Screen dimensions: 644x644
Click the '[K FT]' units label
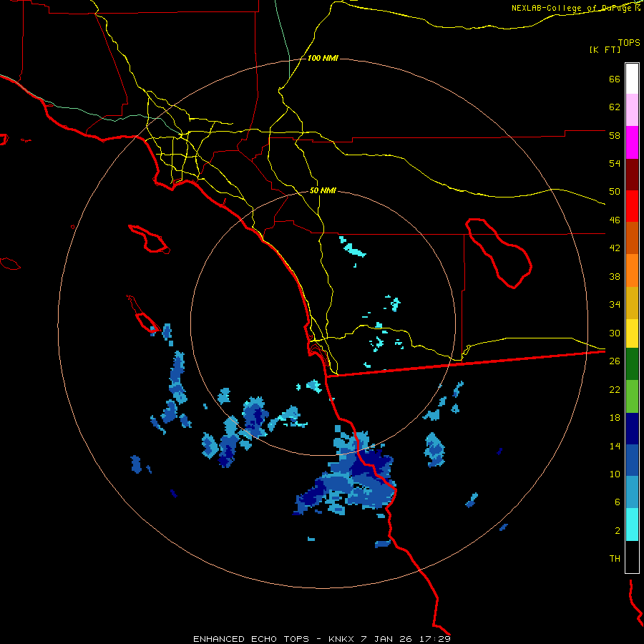(x=605, y=49)
